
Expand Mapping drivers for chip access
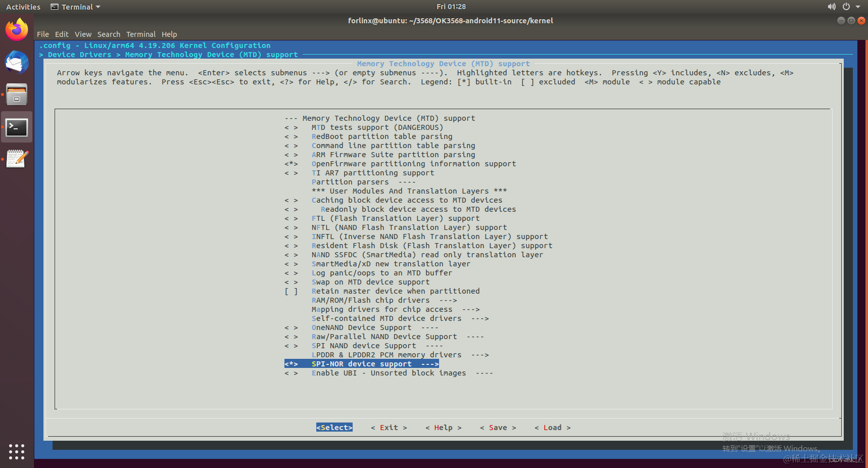pyautogui.click(x=396, y=309)
